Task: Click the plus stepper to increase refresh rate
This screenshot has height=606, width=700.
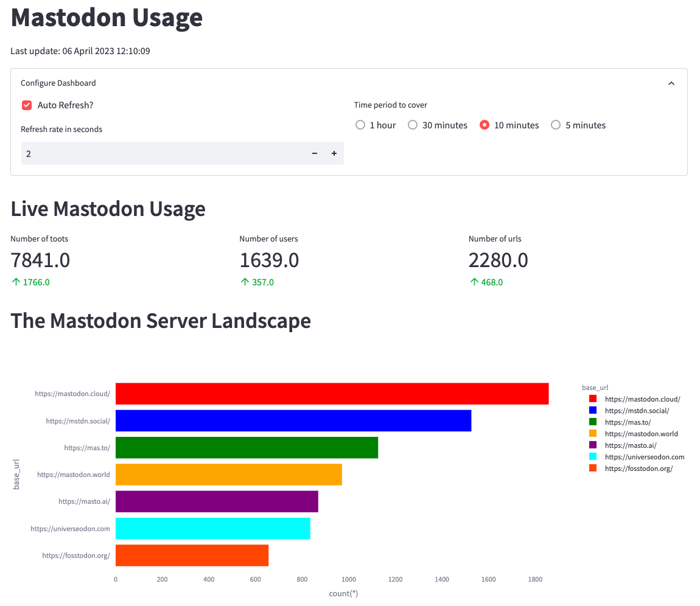Action: tap(334, 153)
